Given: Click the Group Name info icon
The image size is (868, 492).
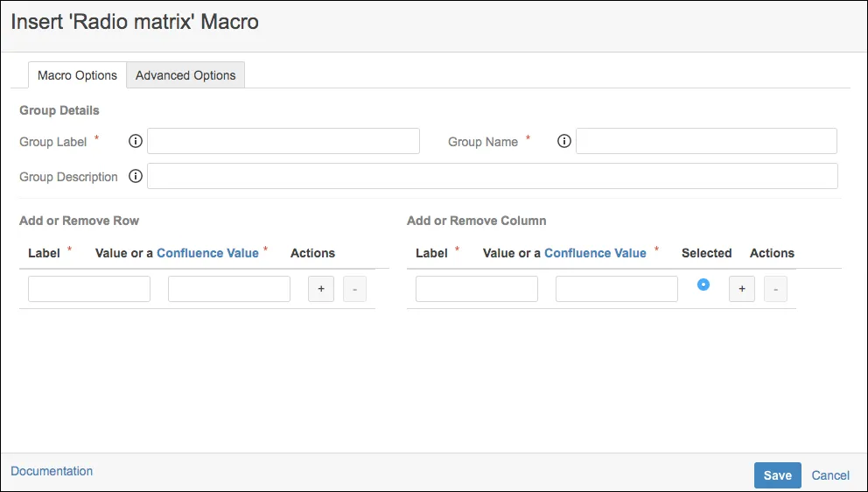Looking at the screenshot, I should (563, 141).
